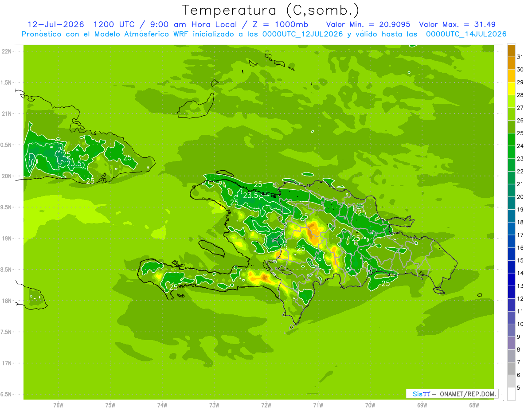Screen dimensions: 532x411
Task: Click the "18N" latitude label
Action: click(x=7, y=301)
